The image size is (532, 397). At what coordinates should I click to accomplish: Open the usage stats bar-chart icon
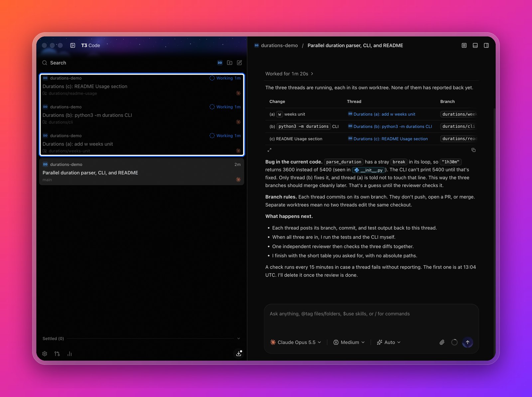[x=69, y=354]
